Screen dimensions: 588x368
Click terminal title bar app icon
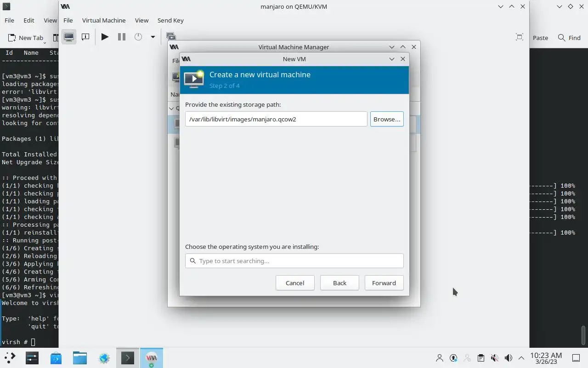pos(6,6)
